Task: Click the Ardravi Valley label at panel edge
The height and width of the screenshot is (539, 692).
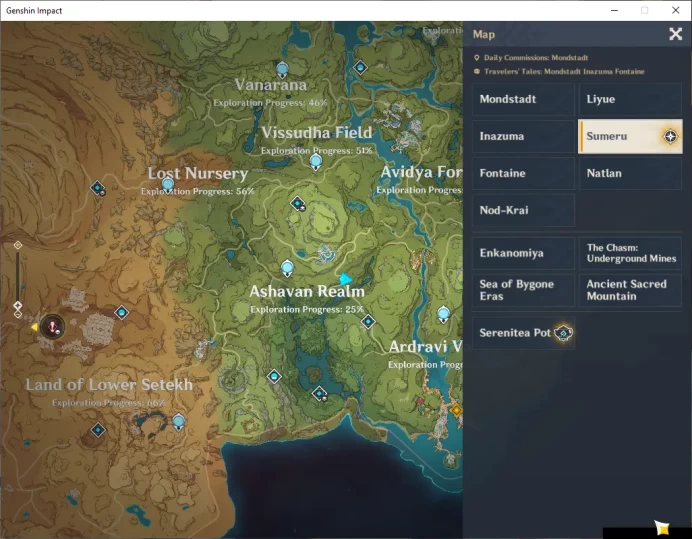Action: [425, 347]
